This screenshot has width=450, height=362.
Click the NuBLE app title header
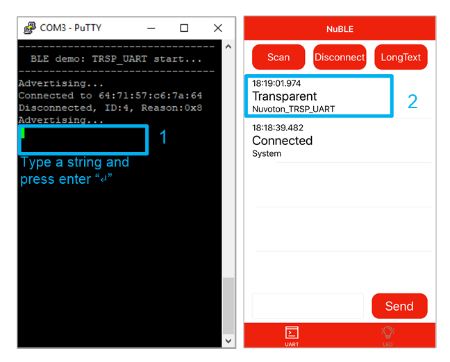point(340,29)
